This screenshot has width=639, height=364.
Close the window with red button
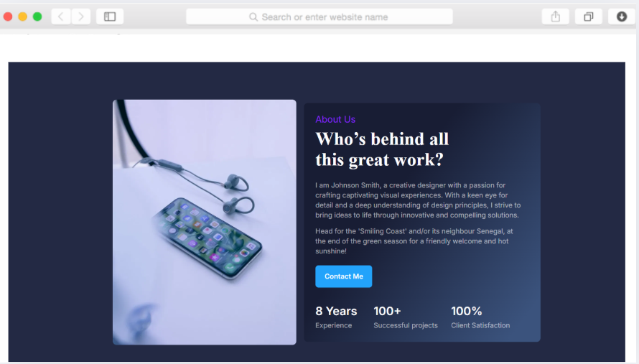tap(8, 17)
